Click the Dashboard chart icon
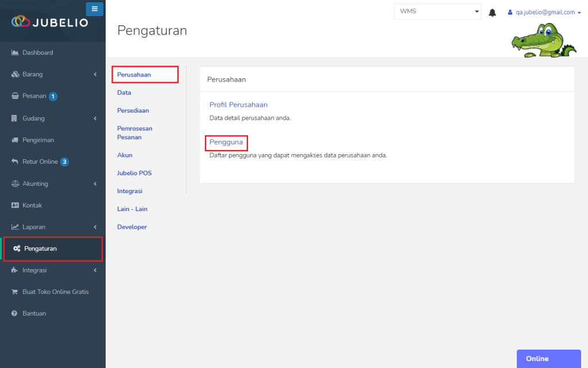Screen dimensions: 588x368 click(x=15, y=52)
